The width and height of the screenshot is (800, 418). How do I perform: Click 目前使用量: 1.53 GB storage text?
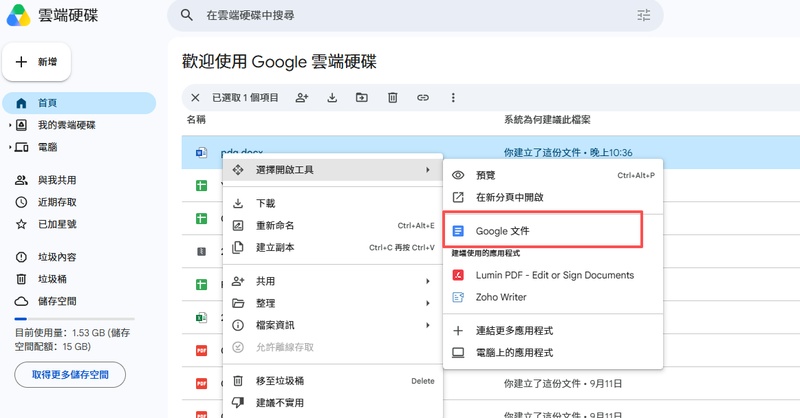[72, 340]
